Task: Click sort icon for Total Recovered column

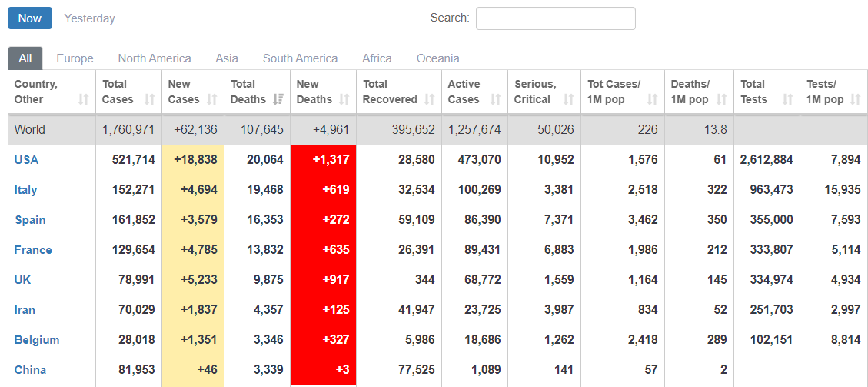Action: point(430,99)
